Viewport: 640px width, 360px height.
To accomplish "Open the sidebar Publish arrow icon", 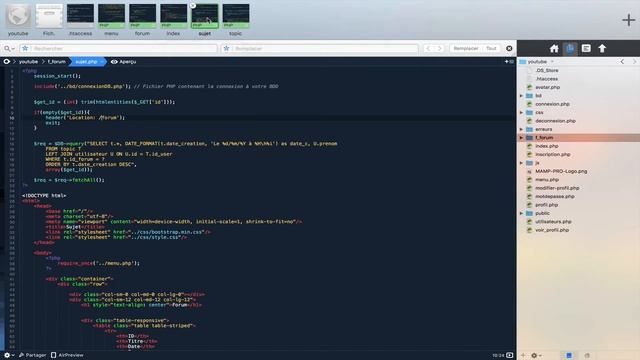I will tap(602, 49).
